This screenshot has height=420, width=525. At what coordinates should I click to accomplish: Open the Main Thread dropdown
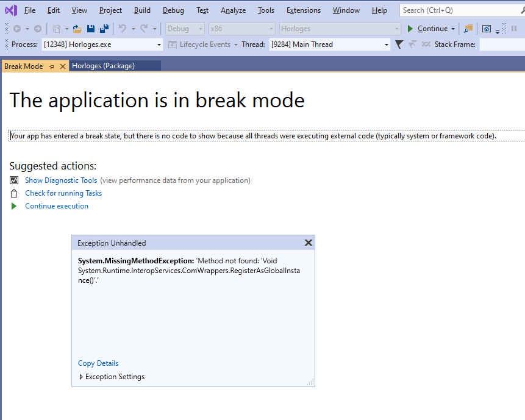[386, 44]
